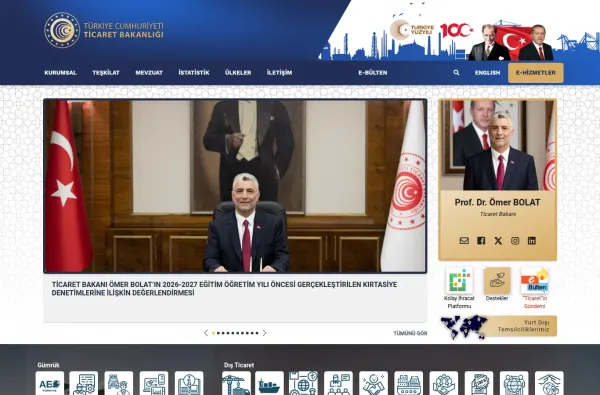600x395 pixels.
Task: Go to the next news slide arrow
Action: (x=264, y=333)
